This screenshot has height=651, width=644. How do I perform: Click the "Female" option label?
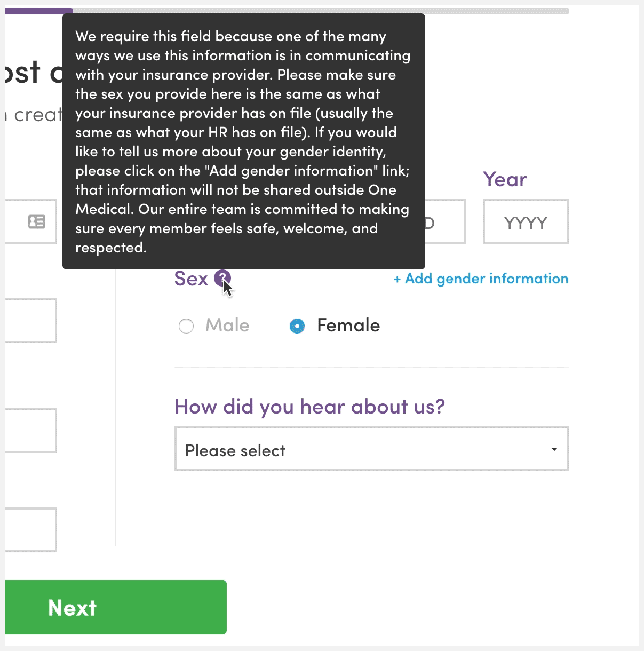click(x=348, y=325)
